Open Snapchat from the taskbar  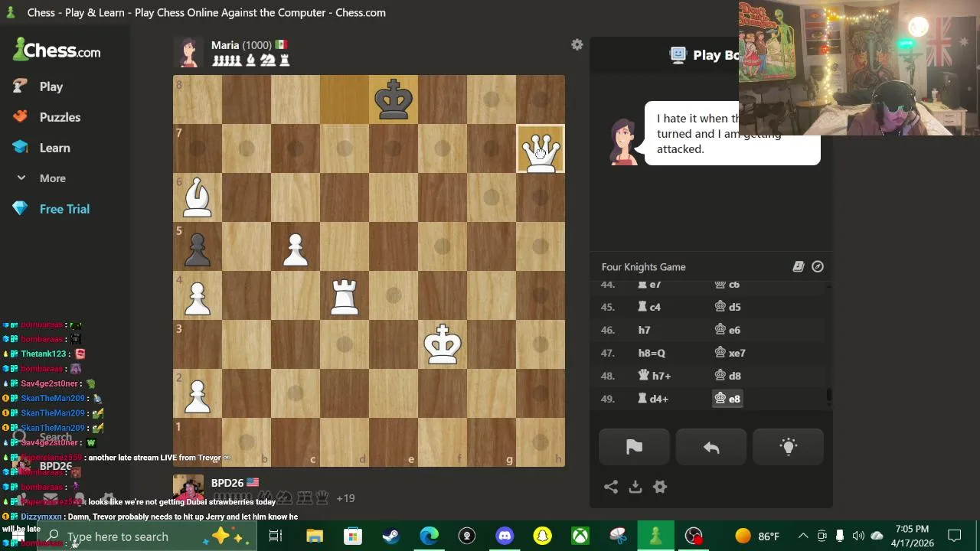click(x=542, y=536)
